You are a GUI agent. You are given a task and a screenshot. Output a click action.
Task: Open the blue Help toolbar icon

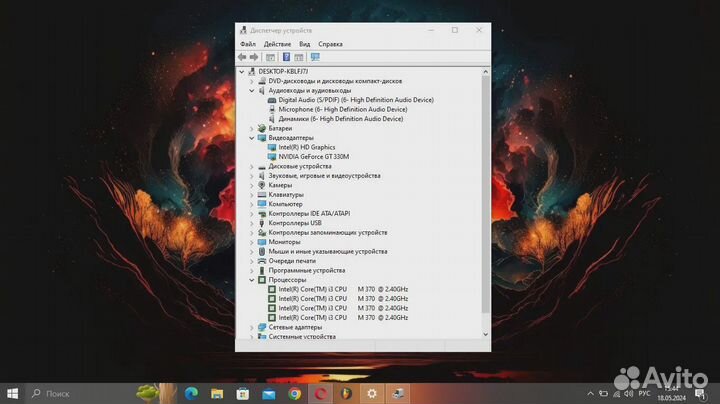[x=286, y=57]
